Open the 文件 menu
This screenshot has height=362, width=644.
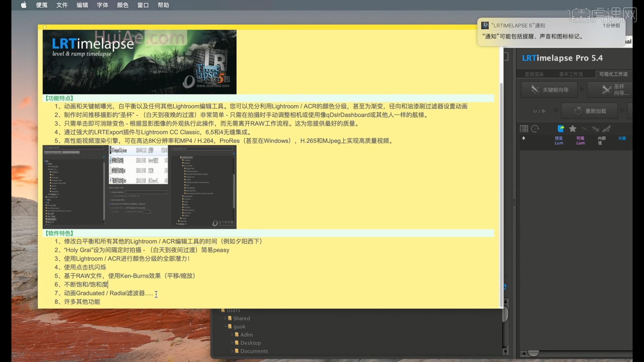coord(62,5)
